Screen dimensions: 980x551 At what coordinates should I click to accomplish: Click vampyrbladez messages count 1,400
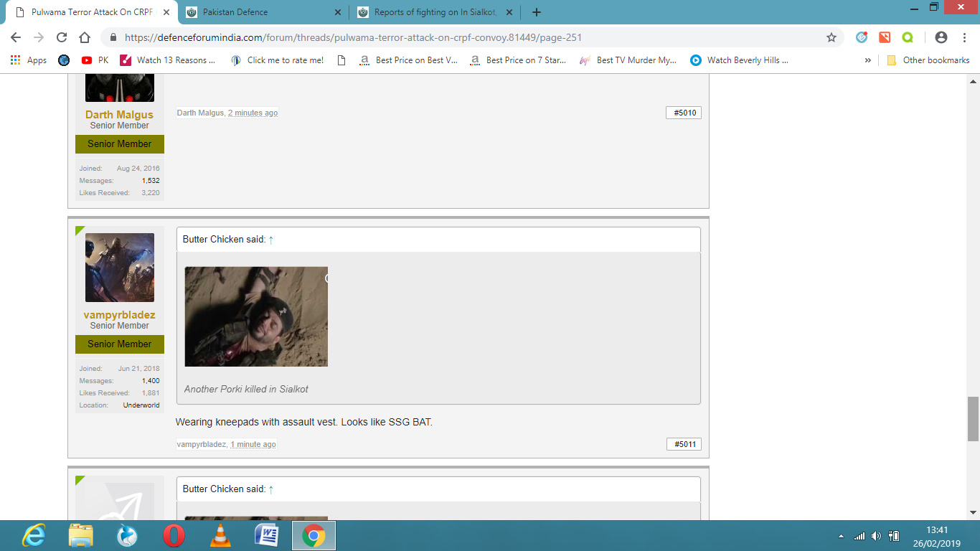151,381
